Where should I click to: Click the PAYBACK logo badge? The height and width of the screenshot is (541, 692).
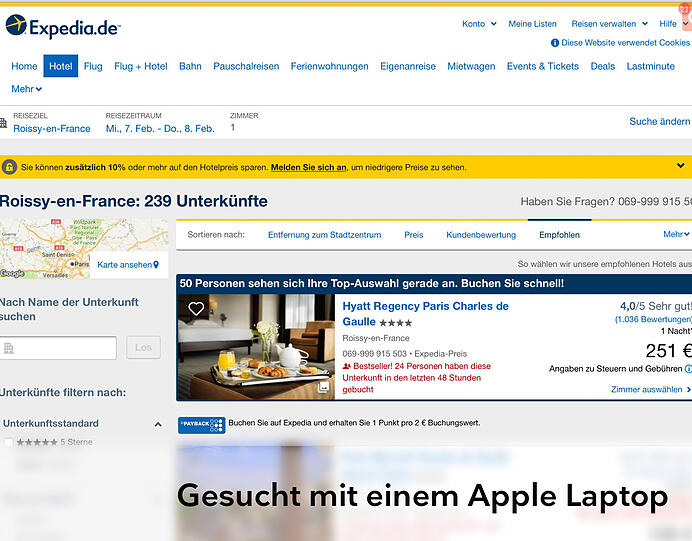[x=202, y=425]
